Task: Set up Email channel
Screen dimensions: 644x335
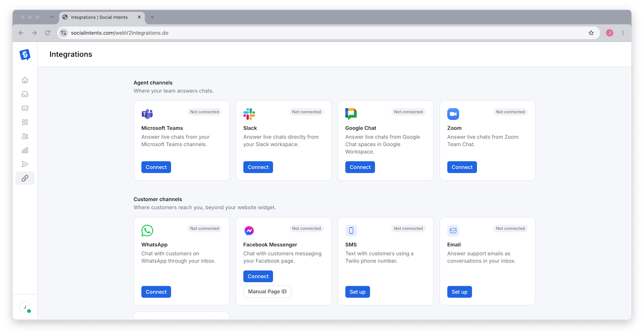Action: coord(459,292)
